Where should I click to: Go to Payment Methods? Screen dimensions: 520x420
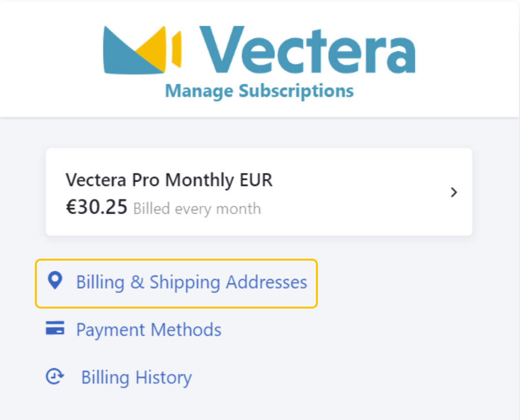pos(134,329)
